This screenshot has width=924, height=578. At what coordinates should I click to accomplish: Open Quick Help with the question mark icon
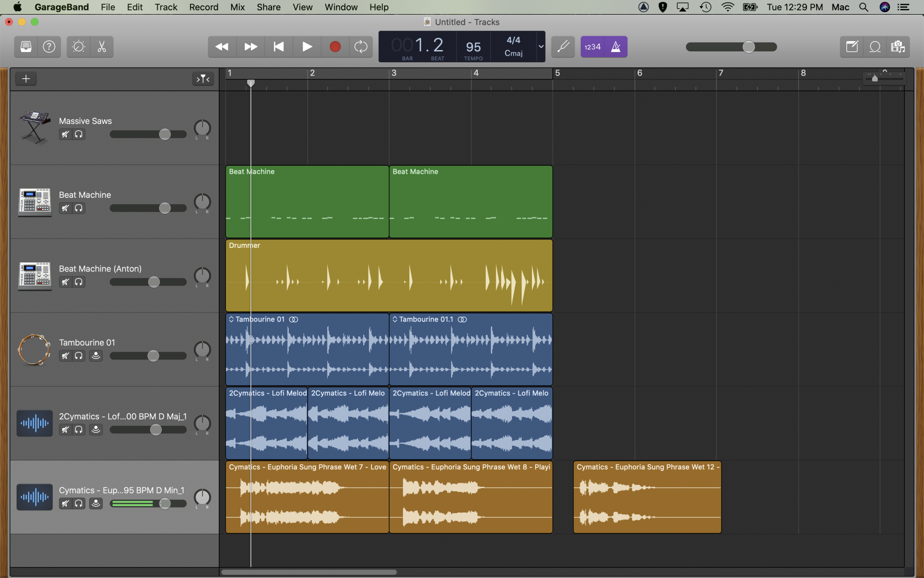pos(49,47)
